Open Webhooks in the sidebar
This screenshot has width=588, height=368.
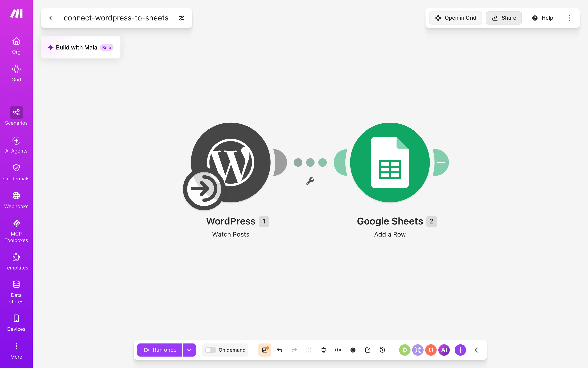(x=16, y=200)
